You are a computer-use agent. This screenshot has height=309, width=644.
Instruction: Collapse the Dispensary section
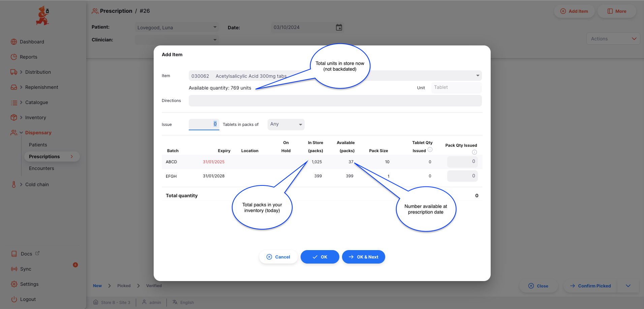(21, 133)
